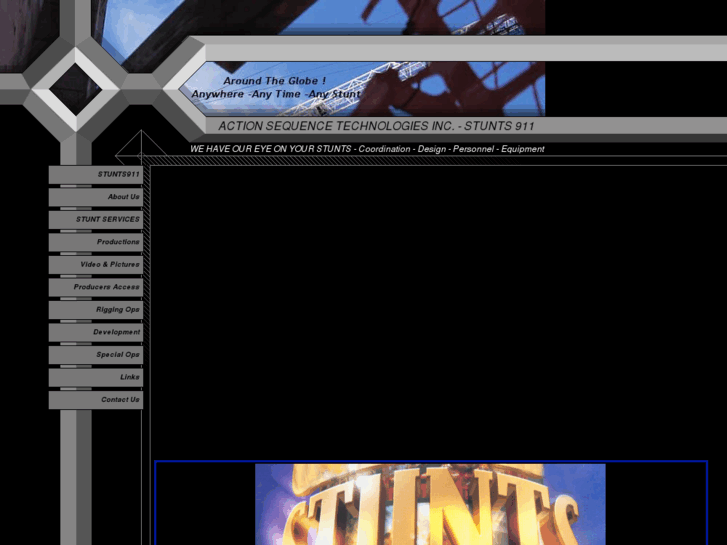Visit the Links page
727x545 pixels.
pos(96,378)
